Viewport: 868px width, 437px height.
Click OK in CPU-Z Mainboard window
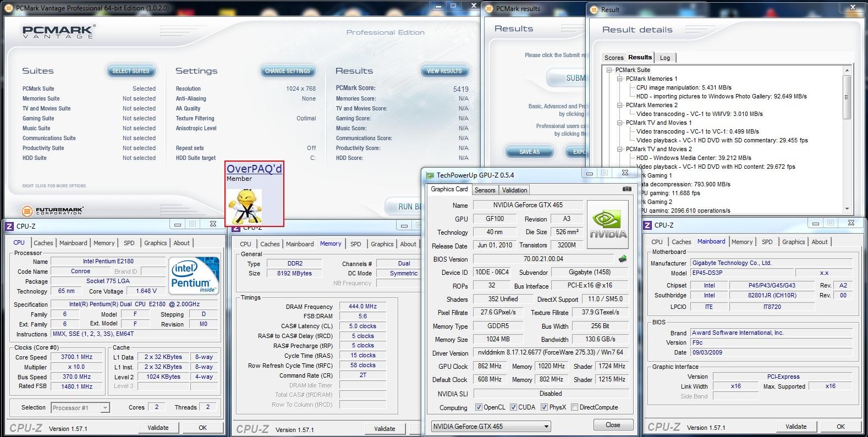[840, 427]
